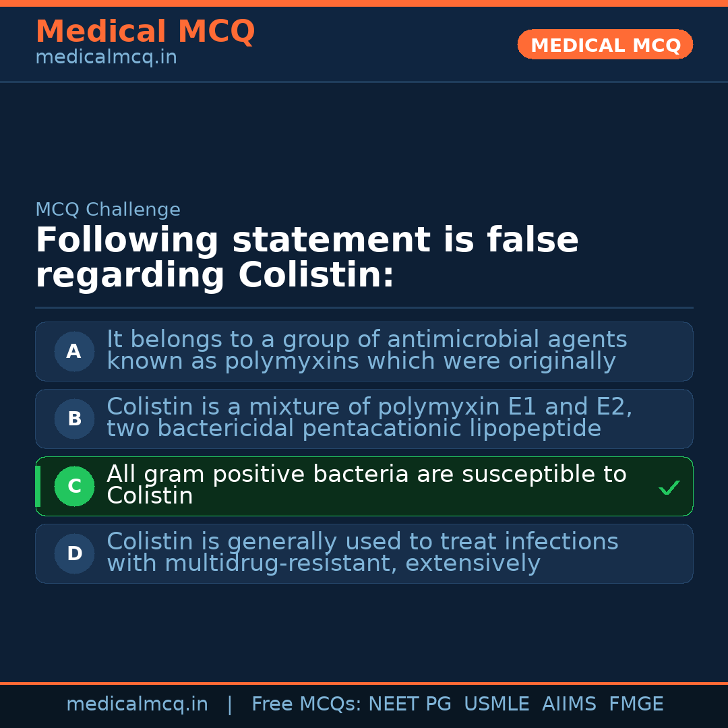
Task: Click the orange MEDICAL MCQ badge
Action: pos(605,44)
